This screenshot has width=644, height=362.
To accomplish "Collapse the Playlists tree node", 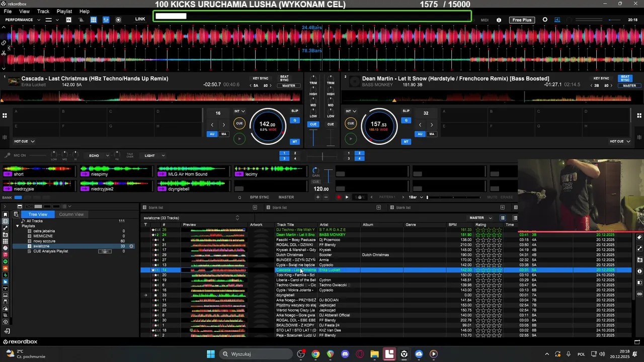I will tap(17, 226).
